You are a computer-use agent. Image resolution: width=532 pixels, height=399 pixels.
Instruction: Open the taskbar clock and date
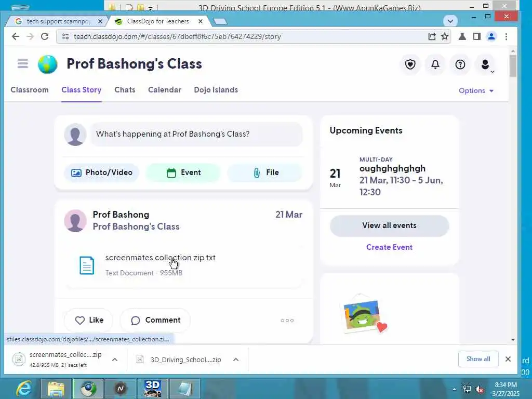pyautogui.click(x=506, y=389)
